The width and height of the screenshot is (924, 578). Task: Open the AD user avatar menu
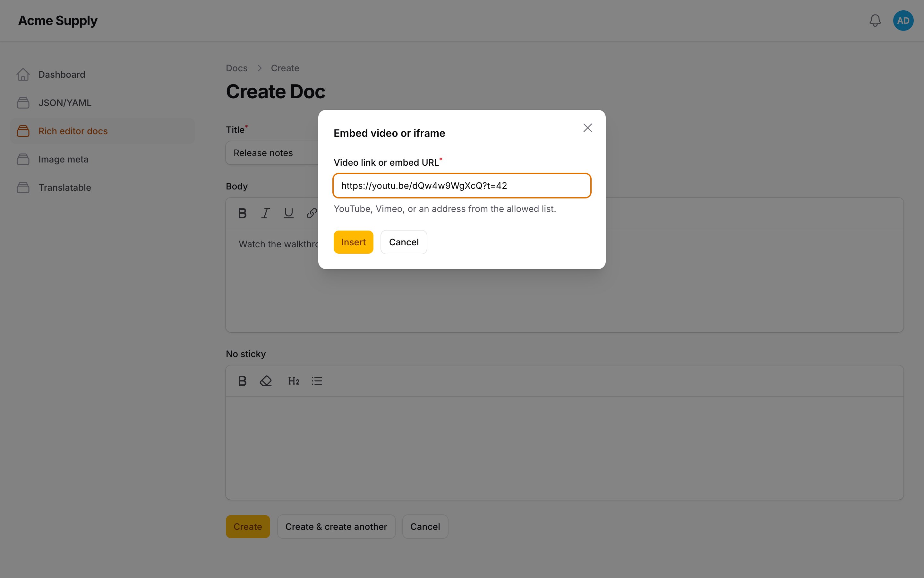903,21
